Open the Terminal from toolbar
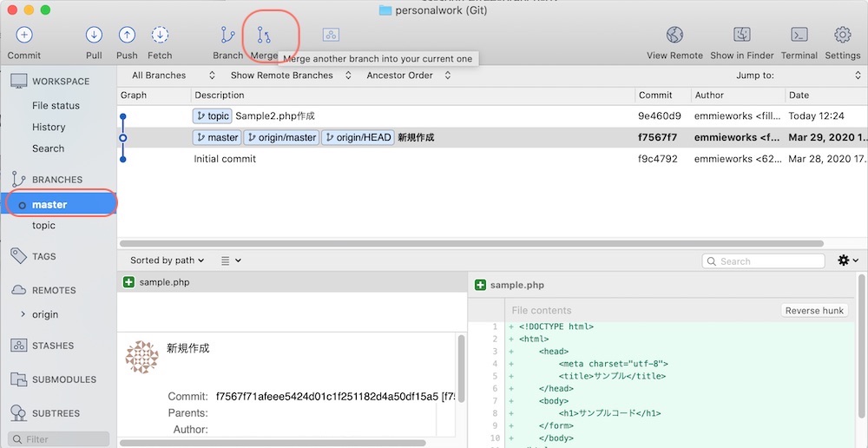This screenshot has height=448, width=868. point(799,35)
